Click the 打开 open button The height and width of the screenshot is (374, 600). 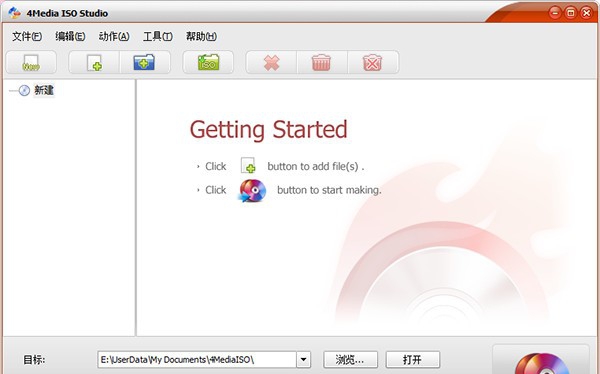tap(412, 359)
